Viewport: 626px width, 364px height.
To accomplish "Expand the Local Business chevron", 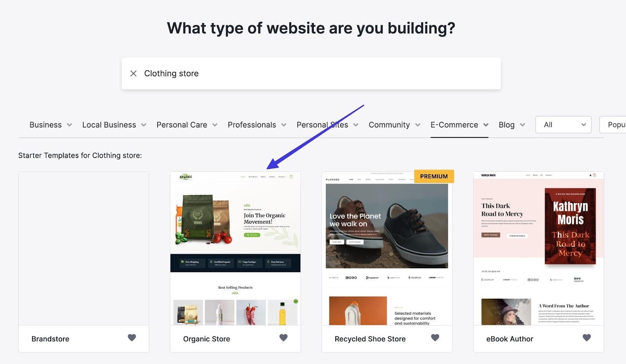I will pyautogui.click(x=144, y=125).
